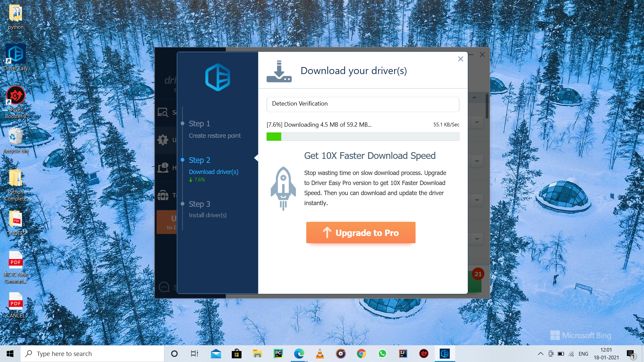Click the Upgrade to Pro button
Image resolution: width=644 pixels, height=362 pixels.
coord(361,232)
